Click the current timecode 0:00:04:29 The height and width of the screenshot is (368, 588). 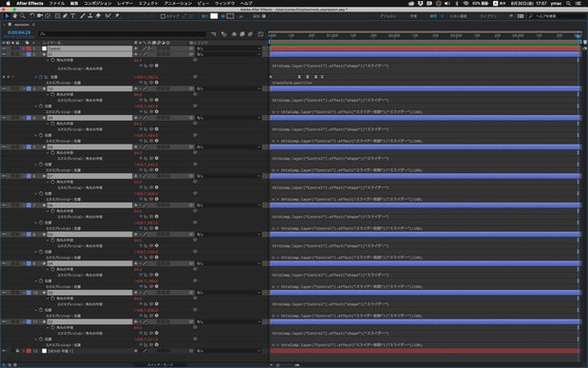19,32
